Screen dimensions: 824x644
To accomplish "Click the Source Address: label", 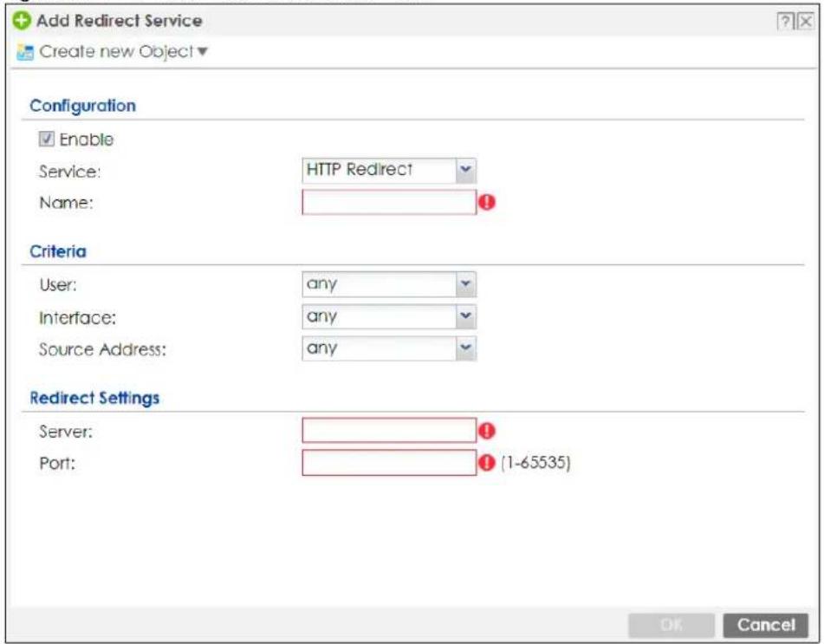I will pos(102,349).
